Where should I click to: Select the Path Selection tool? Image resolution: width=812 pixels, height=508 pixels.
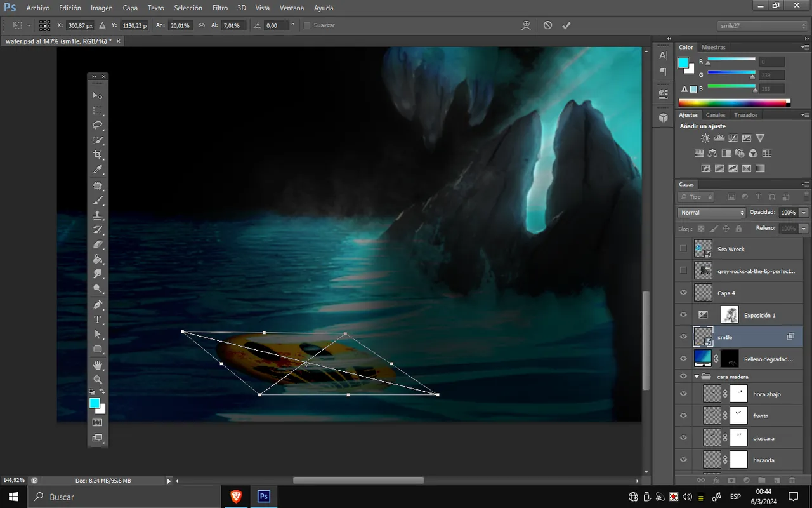(98, 334)
